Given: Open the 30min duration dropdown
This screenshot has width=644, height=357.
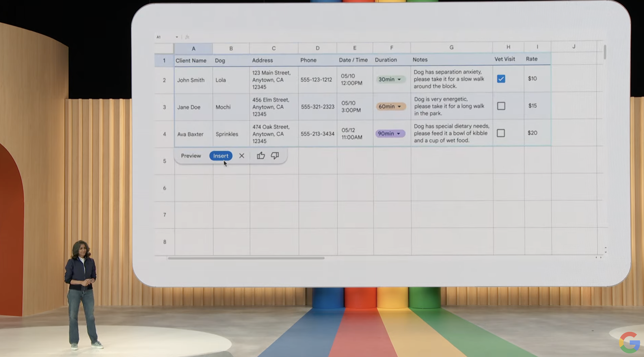Looking at the screenshot, I should point(399,79).
